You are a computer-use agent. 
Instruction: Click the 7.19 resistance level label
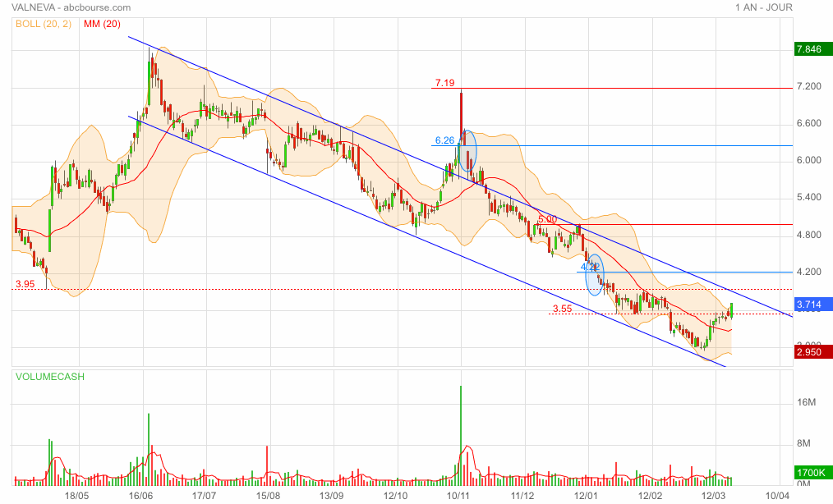point(444,83)
